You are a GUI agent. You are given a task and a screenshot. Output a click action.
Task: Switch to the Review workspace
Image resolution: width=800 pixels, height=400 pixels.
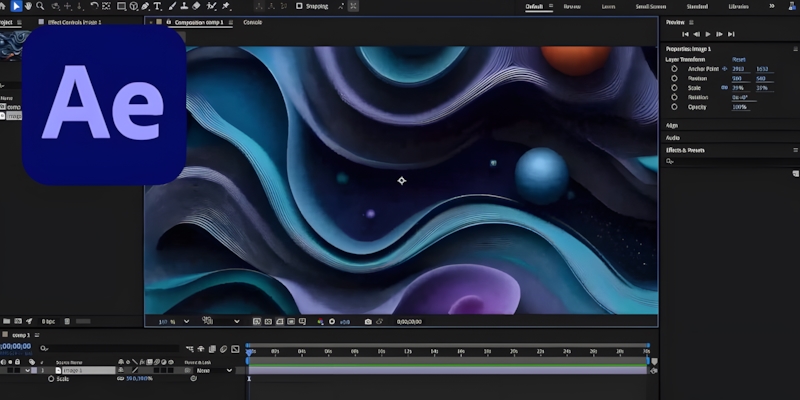click(572, 7)
